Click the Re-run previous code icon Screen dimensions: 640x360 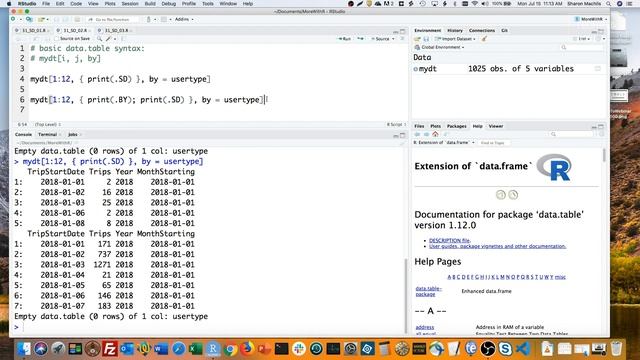360,39
